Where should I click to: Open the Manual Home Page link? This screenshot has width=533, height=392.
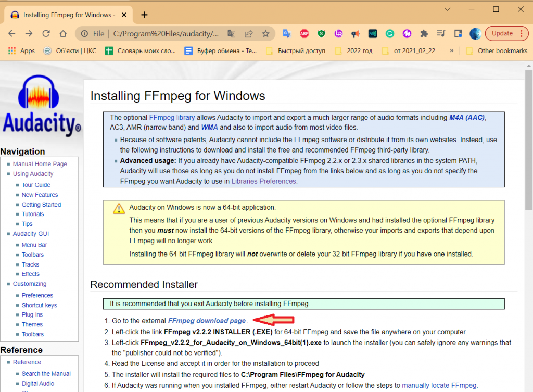pyautogui.click(x=40, y=164)
